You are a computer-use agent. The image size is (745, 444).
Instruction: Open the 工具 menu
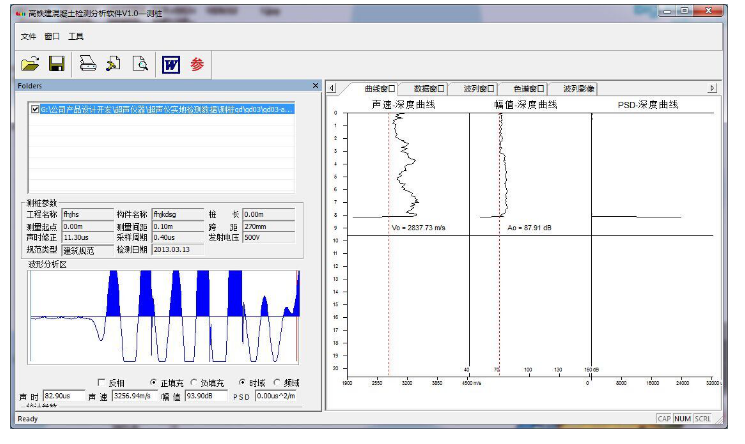pyautogui.click(x=76, y=36)
